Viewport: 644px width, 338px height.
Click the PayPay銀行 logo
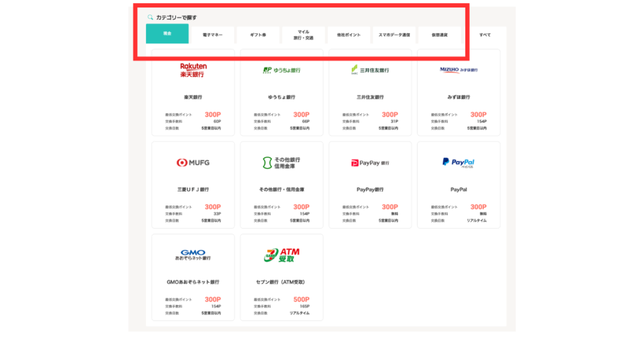370,163
